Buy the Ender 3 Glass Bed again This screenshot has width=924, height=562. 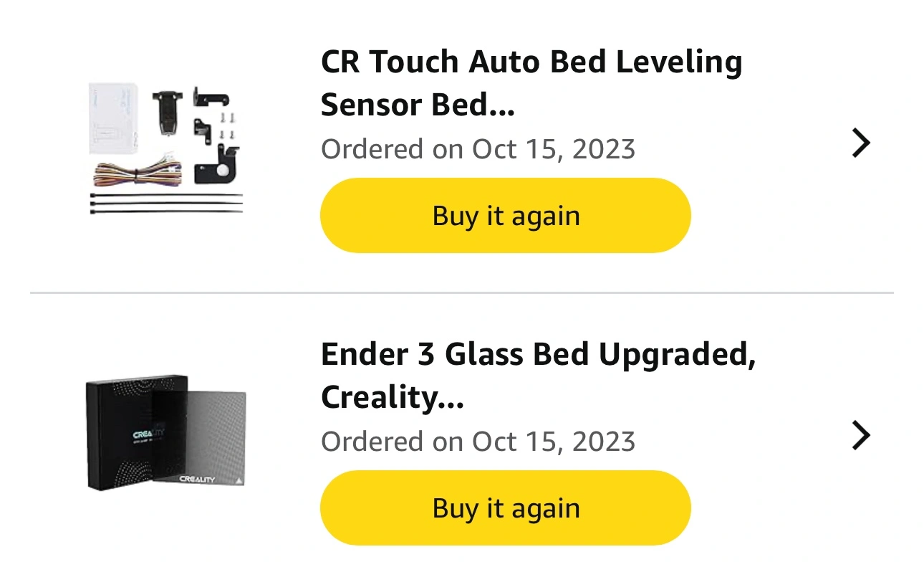coord(506,508)
